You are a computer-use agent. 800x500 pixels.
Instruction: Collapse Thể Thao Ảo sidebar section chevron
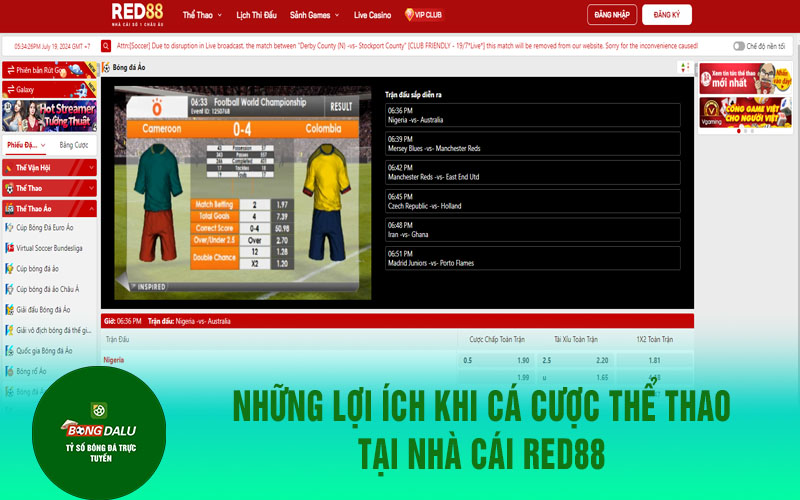pos(91,209)
